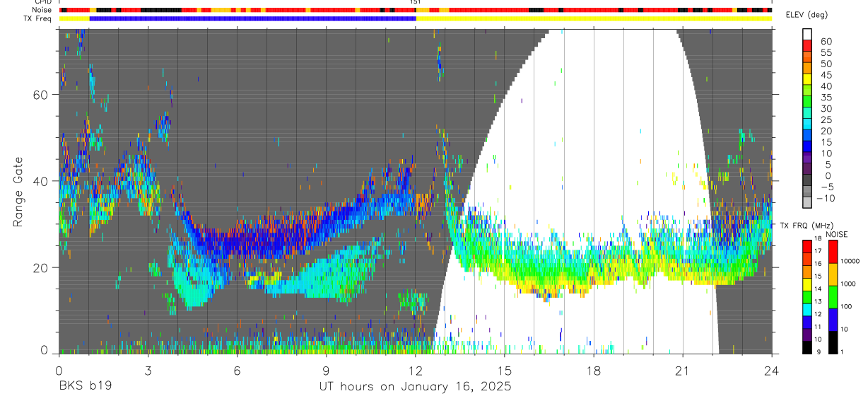The image size is (868, 401).
Task: Click the yellow segment of the TX Freq strip
Action: click(594, 18)
